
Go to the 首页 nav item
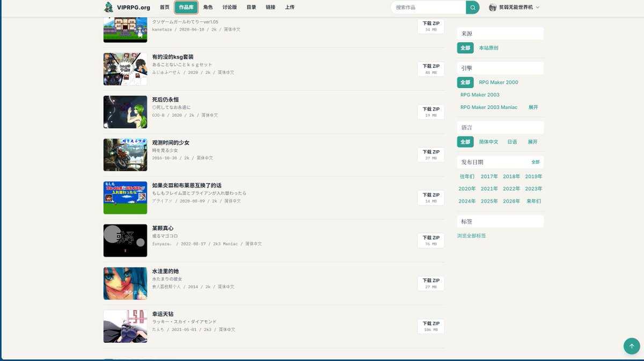point(165,8)
